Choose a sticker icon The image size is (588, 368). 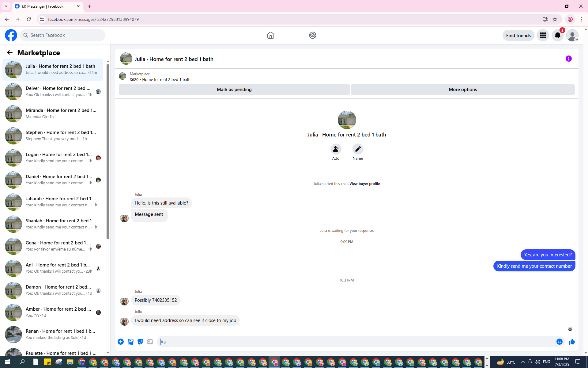click(x=140, y=342)
